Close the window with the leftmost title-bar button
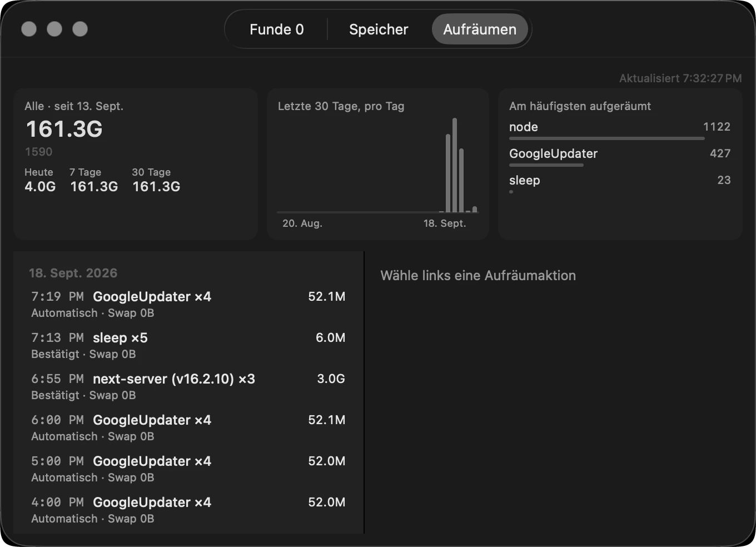The image size is (756, 547). point(29,29)
